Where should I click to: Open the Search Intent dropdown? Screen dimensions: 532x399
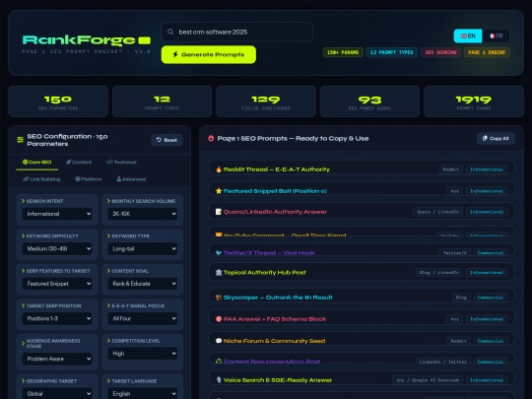point(57,214)
